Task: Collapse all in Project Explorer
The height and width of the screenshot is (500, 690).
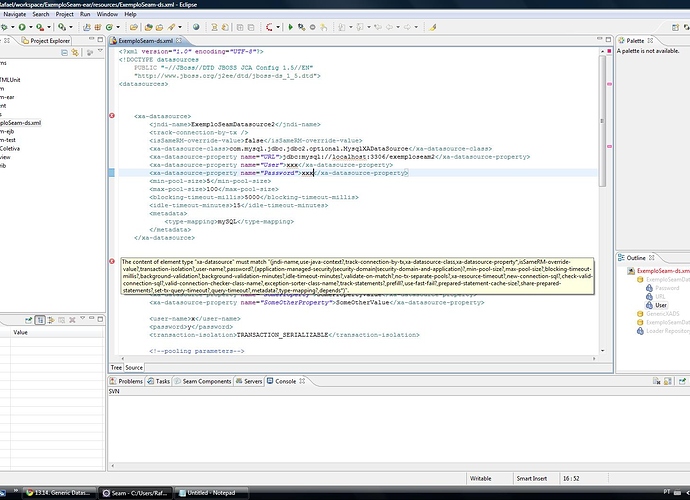Action: tap(64, 53)
